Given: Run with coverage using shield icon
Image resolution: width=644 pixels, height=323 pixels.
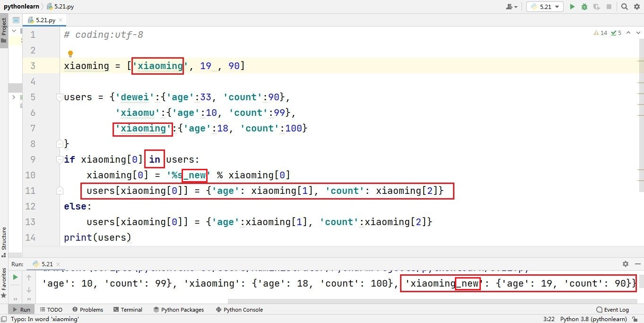Looking at the screenshot, I should tap(597, 7).
